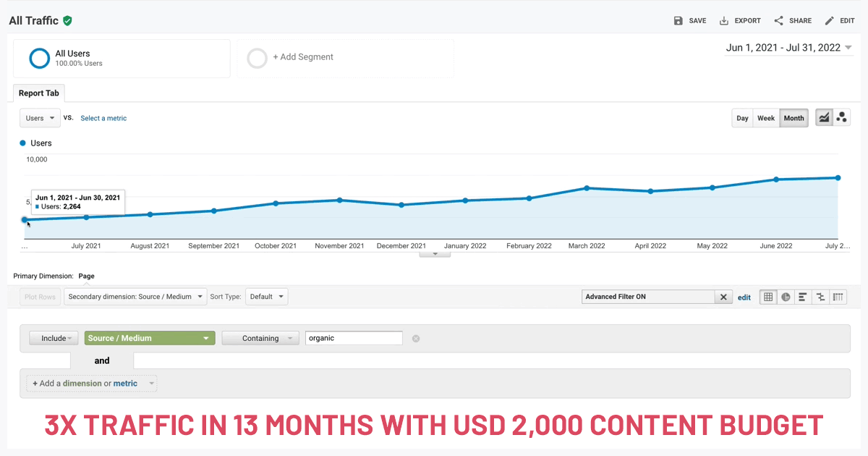Activate the motion chart dots icon
The image size is (868, 456).
(x=842, y=117)
